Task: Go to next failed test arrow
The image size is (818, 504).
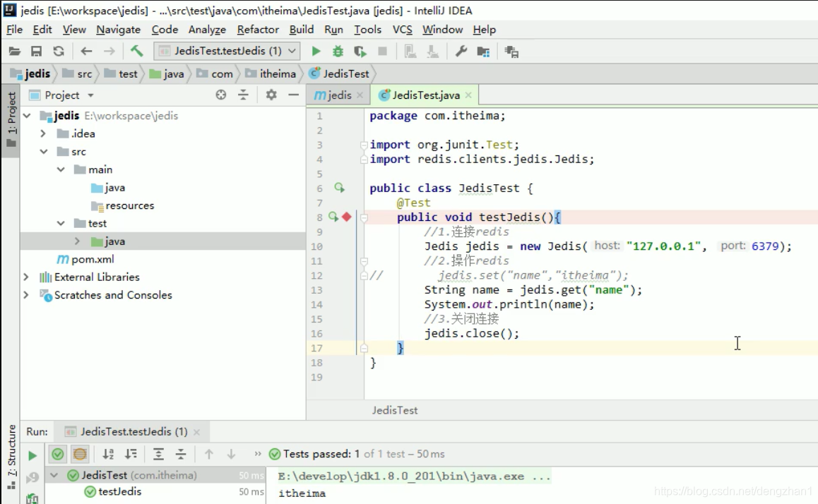Action: coord(231,454)
